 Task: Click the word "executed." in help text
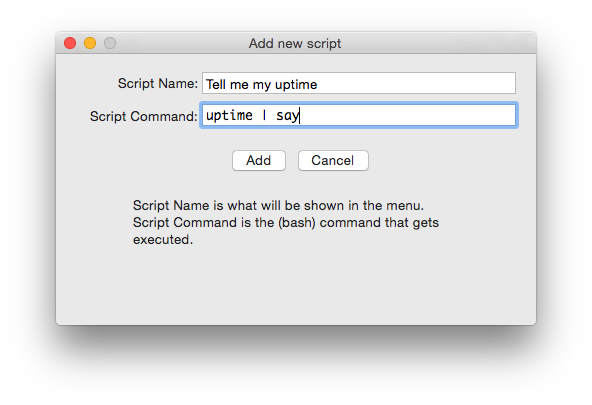pos(163,239)
